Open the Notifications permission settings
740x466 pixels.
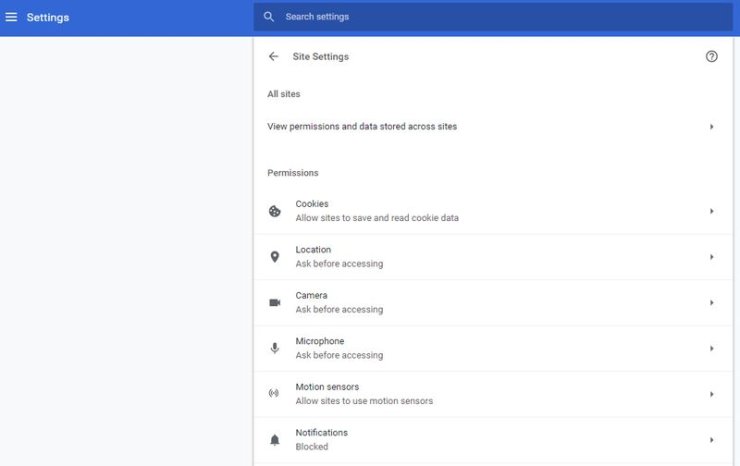click(493, 440)
